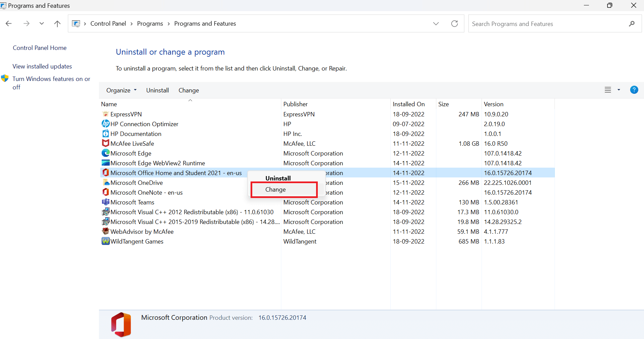Click version 4.1.1.777 cell
The width and height of the screenshot is (644, 339).
(496, 232)
